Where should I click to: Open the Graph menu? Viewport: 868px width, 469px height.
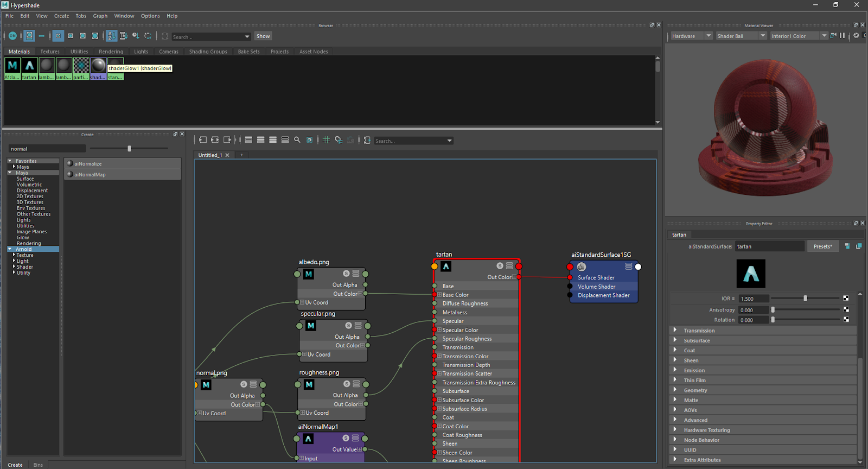(x=100, y=16)
